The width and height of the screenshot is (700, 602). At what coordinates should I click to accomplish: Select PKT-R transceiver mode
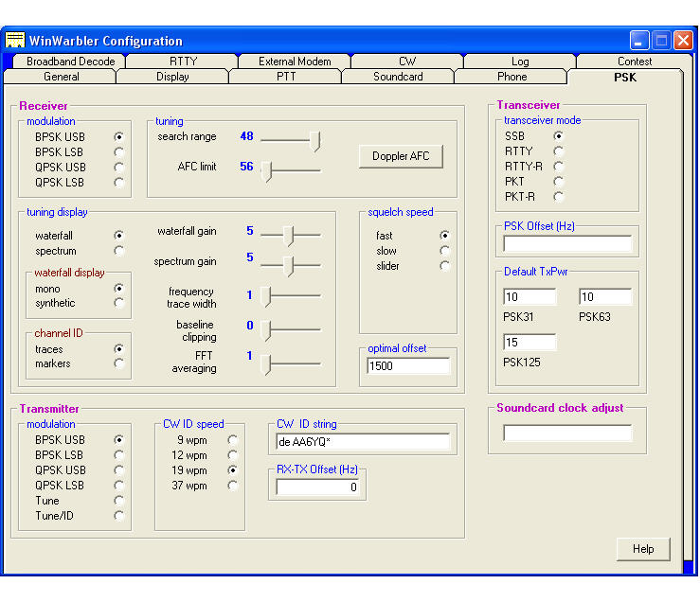[x=558, y=196]
